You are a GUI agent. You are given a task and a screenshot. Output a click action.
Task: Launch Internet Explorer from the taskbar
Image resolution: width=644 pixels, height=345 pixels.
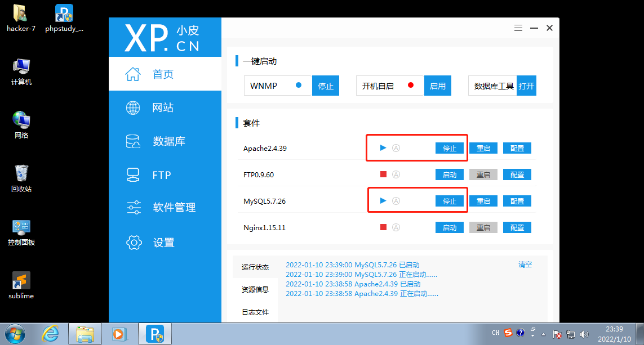tap(50, 334)
